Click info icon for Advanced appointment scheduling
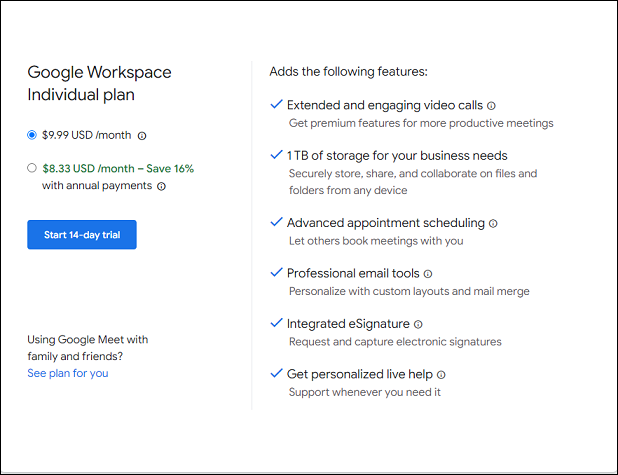 (493, 224)
